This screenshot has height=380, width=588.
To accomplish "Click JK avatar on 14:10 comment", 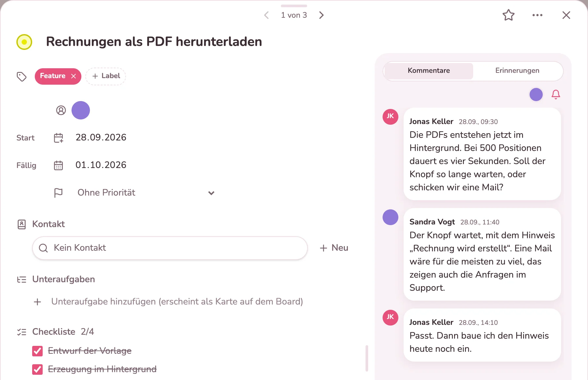I will coord(390,318).
